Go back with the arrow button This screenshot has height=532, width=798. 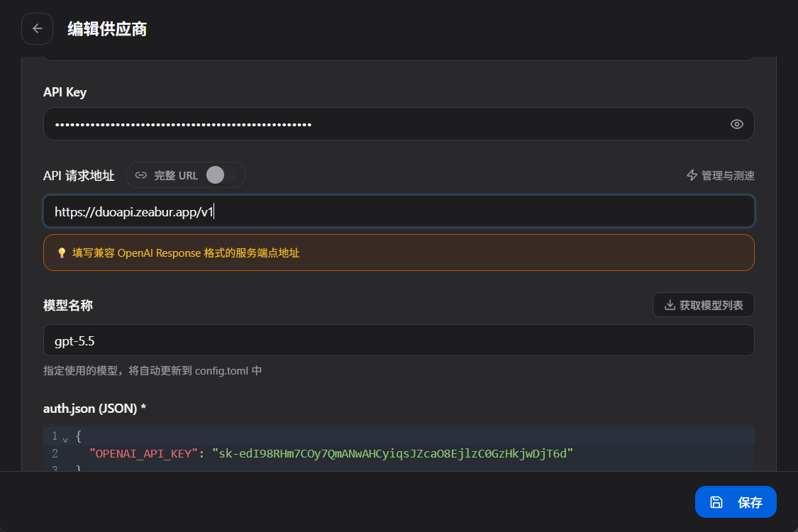37,28
